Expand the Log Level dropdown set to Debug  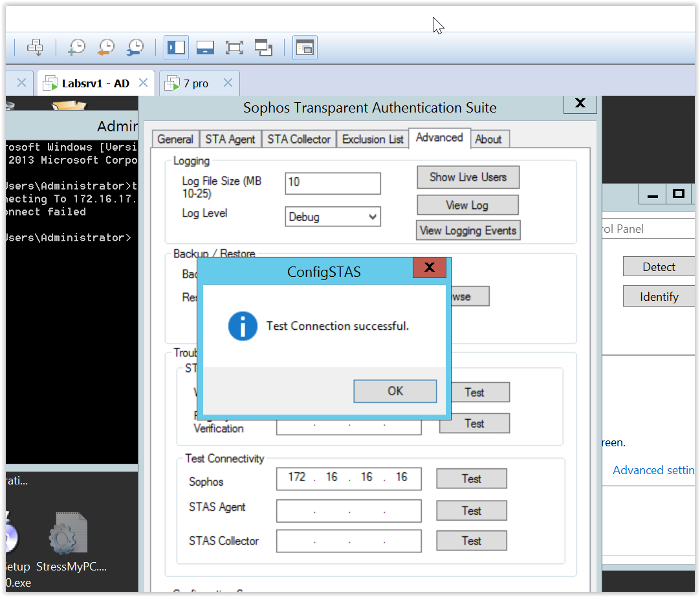point(333,217)
